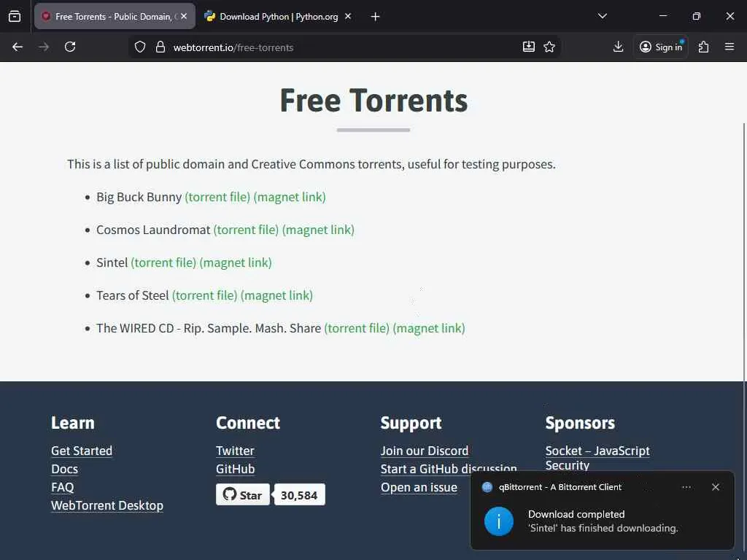747x560 pixels.
Task: Click the GitHub Star button
Action: 242,495
